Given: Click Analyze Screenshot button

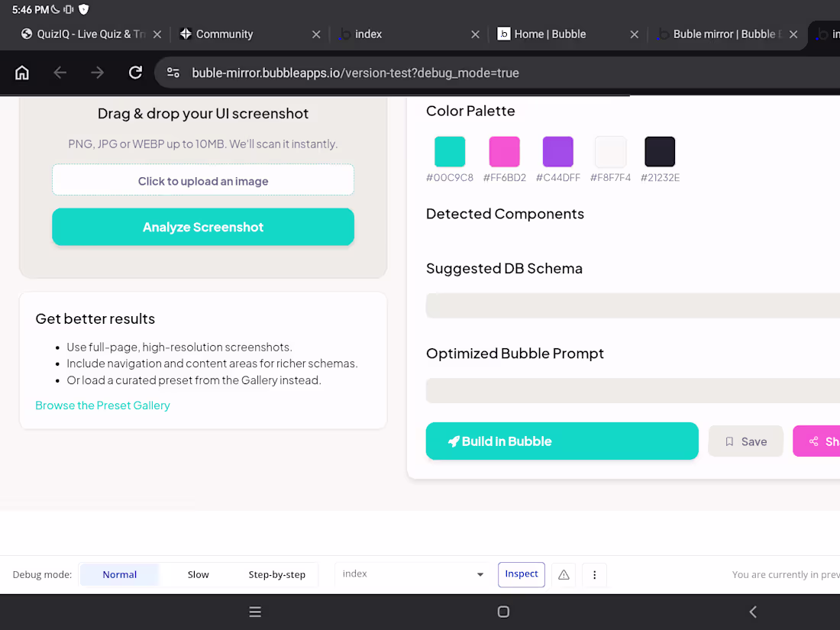Looking at the screenshot, I should 203,227.
